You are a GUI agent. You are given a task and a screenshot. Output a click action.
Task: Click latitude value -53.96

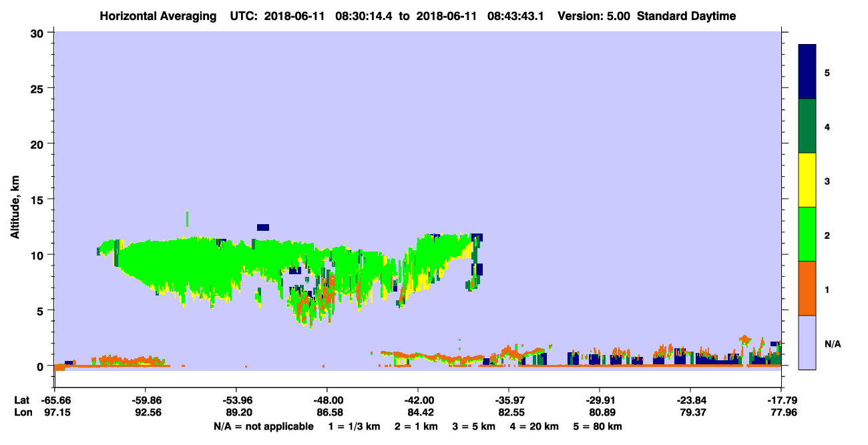point(236,400)
